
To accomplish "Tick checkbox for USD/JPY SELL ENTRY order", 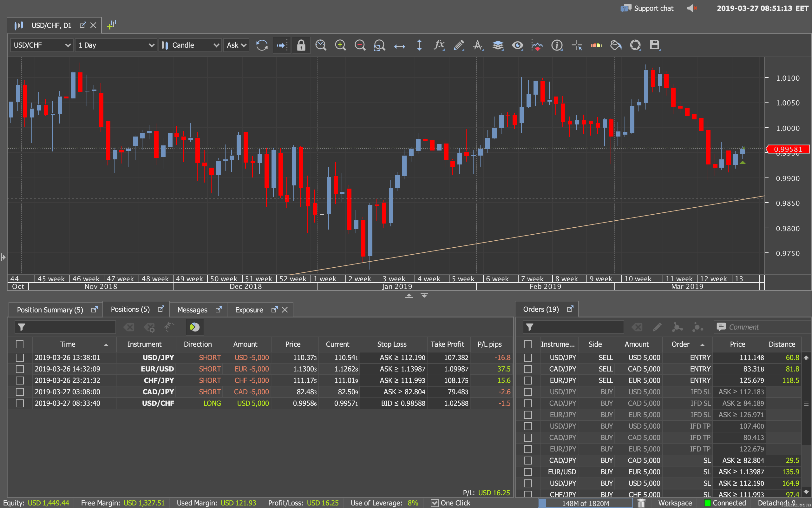I will 528,358.
